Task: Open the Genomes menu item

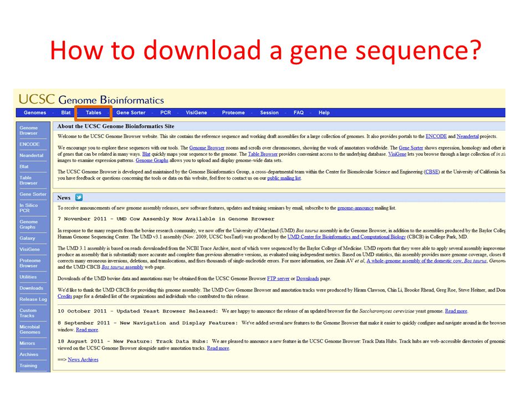Action: 35,112
